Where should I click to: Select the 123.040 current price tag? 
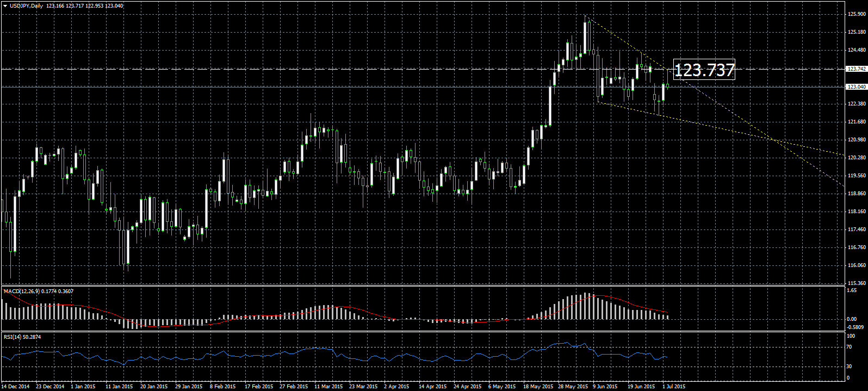pyautogui.click(x=856, y=87)
